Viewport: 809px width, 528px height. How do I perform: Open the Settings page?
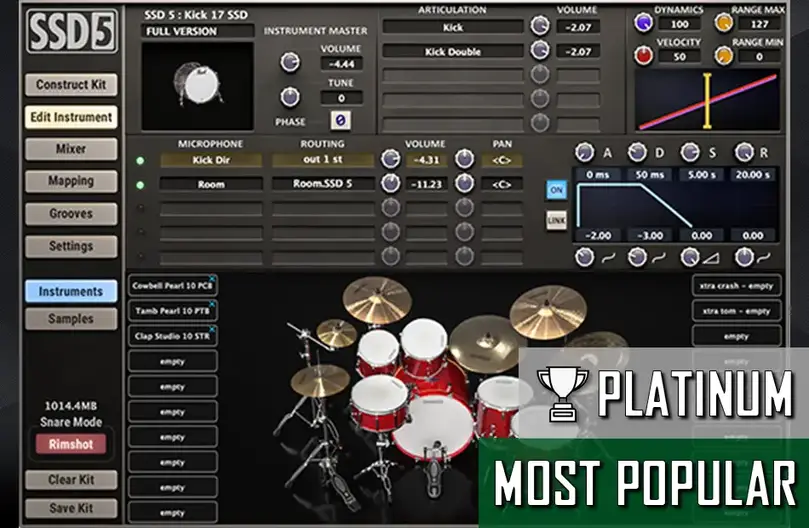(x=71, y=246)
